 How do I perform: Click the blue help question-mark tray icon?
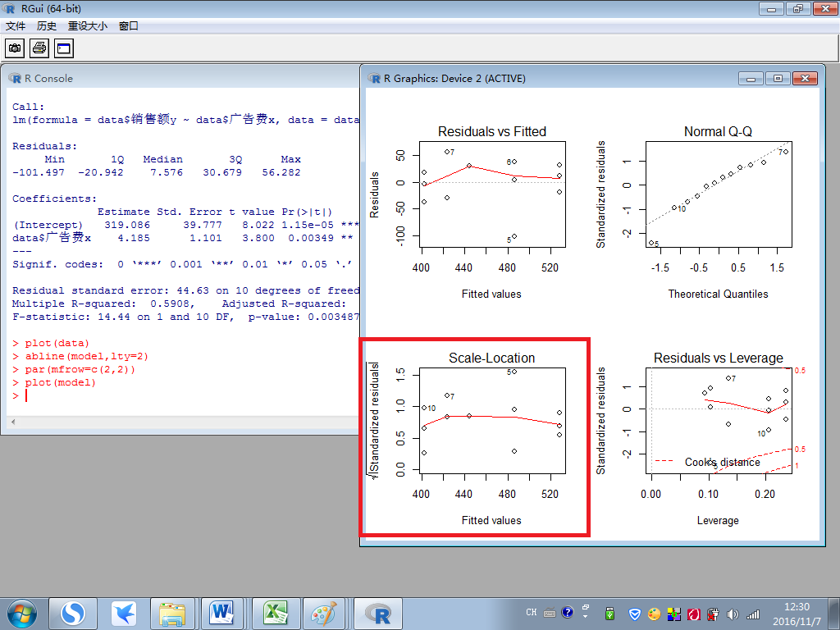point(568,612)
